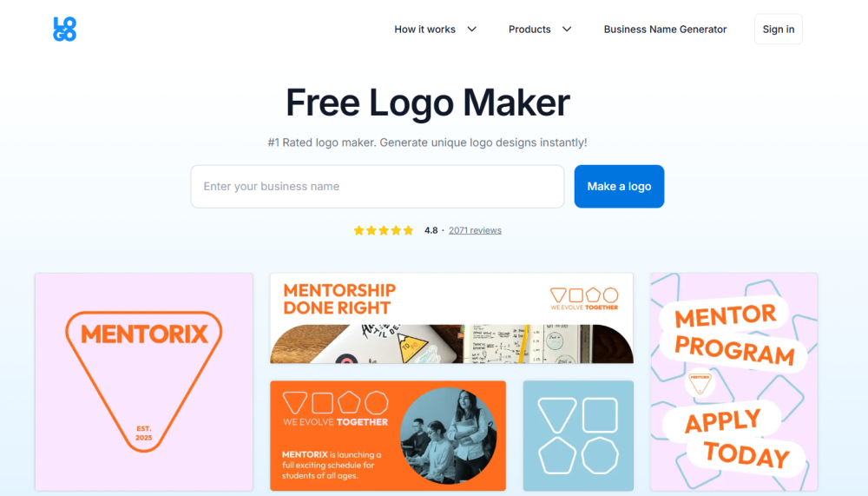
Task: Open the Mentor Program Apply Today poster
Action: [x=734, y=381]
